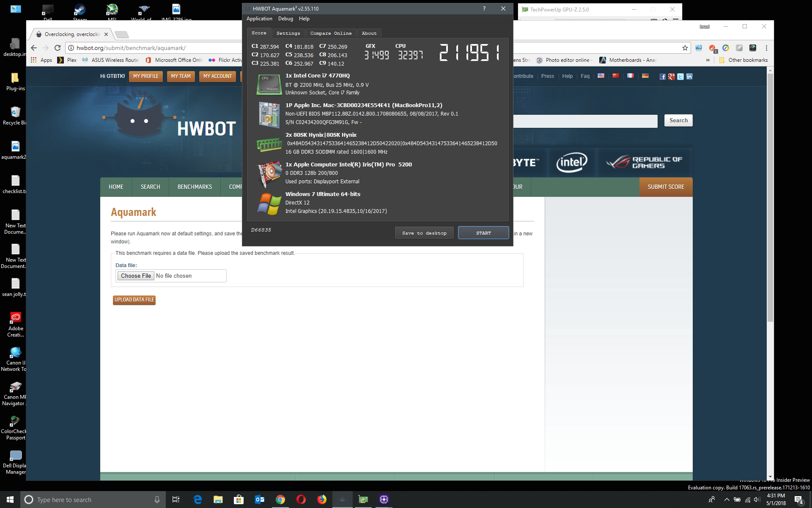812x508 pixels.
Task: Click the HWBOT logo text
Action: tap(206, 129)
